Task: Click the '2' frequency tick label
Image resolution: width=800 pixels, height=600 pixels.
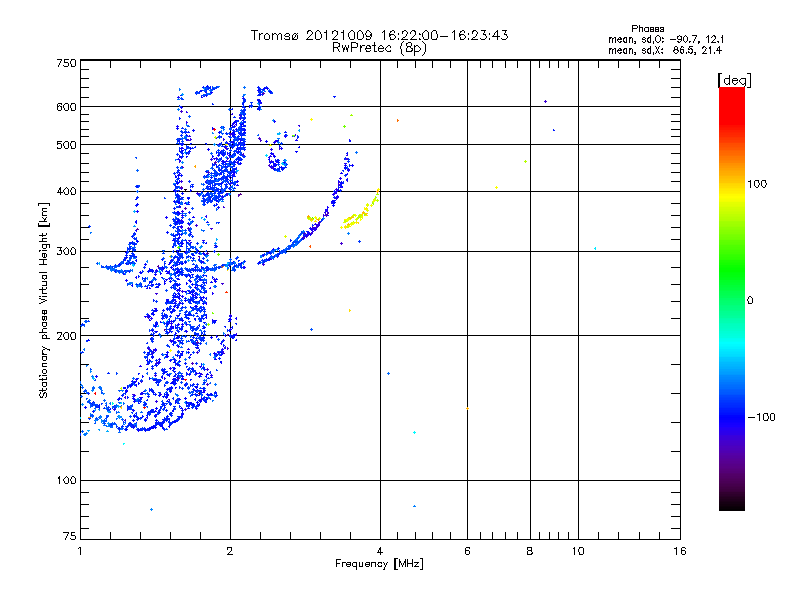Action: 230,551
